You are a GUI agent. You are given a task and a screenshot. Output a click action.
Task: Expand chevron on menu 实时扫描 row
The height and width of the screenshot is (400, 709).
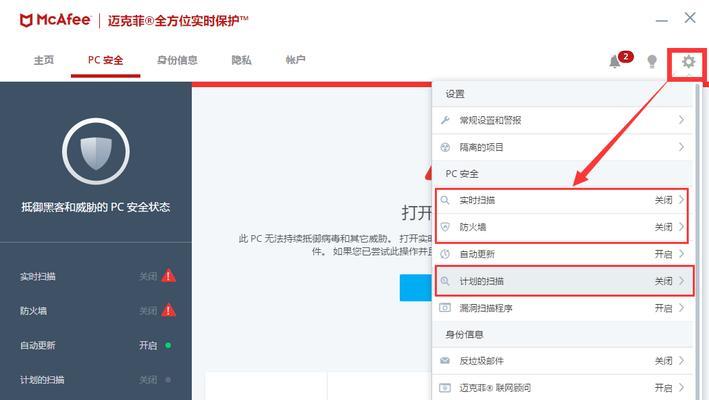[681, 200]
